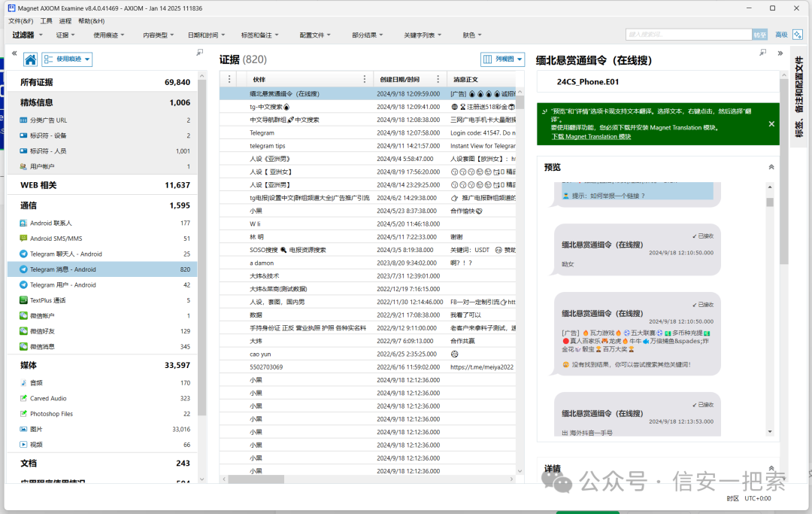The height and width of the screenshot is (514, 812).
Task: Select row a damon
Action: click(x=368, y=263)
